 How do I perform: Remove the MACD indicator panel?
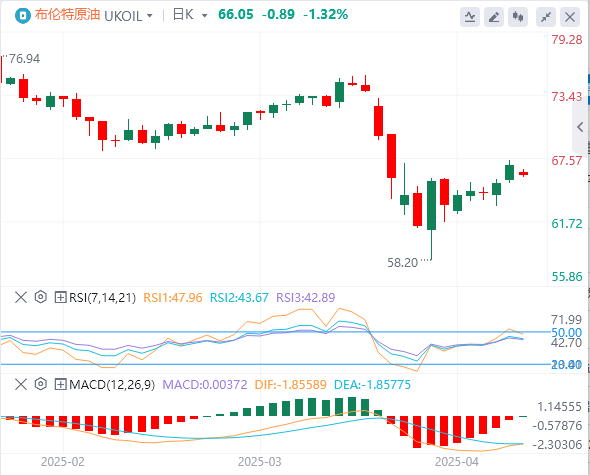coord(21,384)
